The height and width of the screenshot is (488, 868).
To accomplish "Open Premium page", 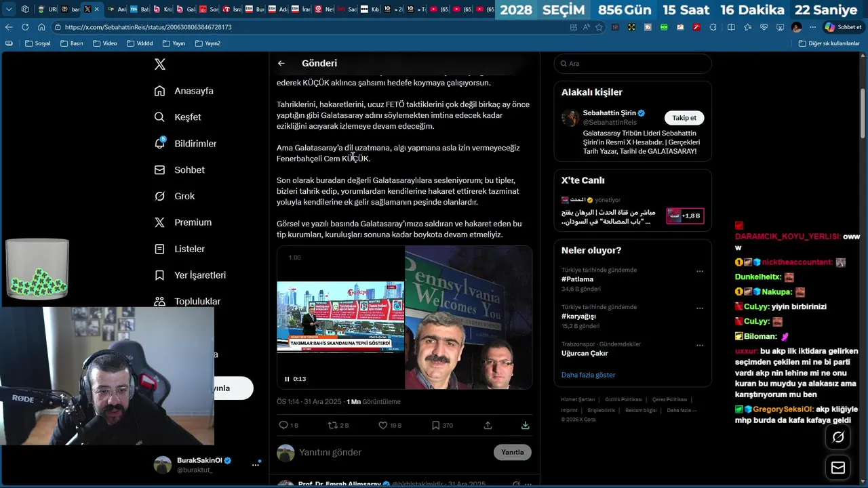I will tap(182, 222).
